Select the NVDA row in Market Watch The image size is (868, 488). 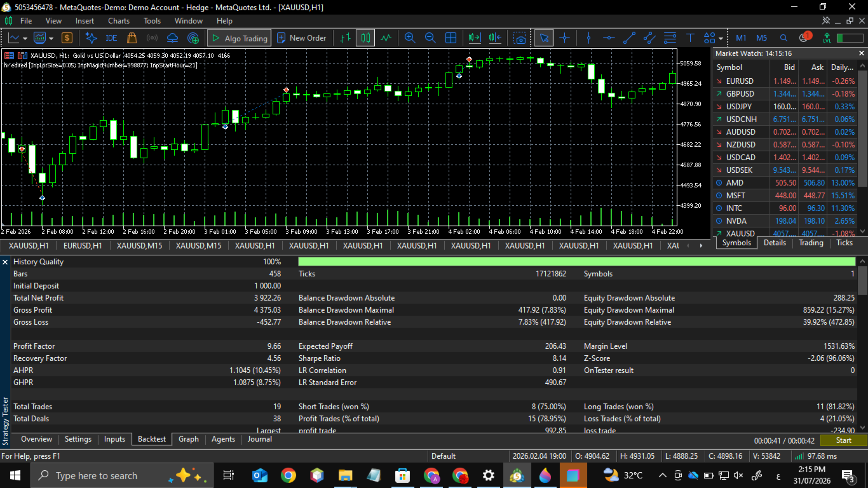(785, 221)
